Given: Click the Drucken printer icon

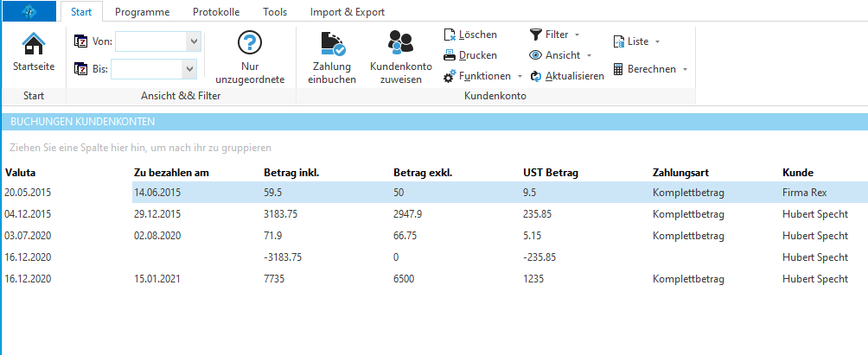Looking at the screenshot, I should [x=450, y=55].
